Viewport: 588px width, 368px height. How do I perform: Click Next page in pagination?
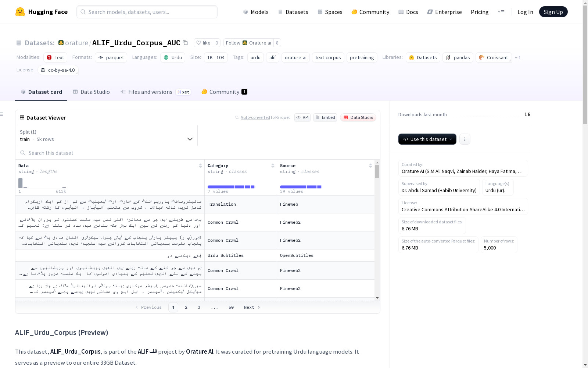[x=252, y=307]
